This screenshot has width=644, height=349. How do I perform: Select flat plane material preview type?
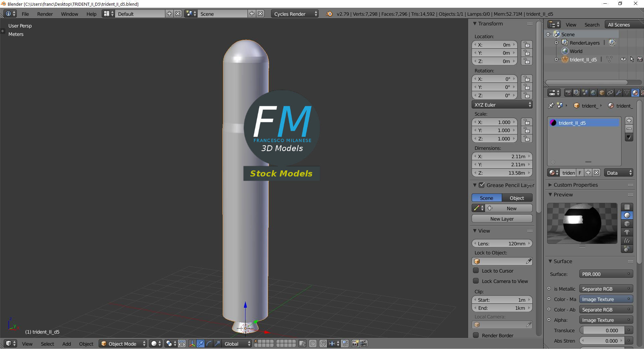click(x=627, y=207)
